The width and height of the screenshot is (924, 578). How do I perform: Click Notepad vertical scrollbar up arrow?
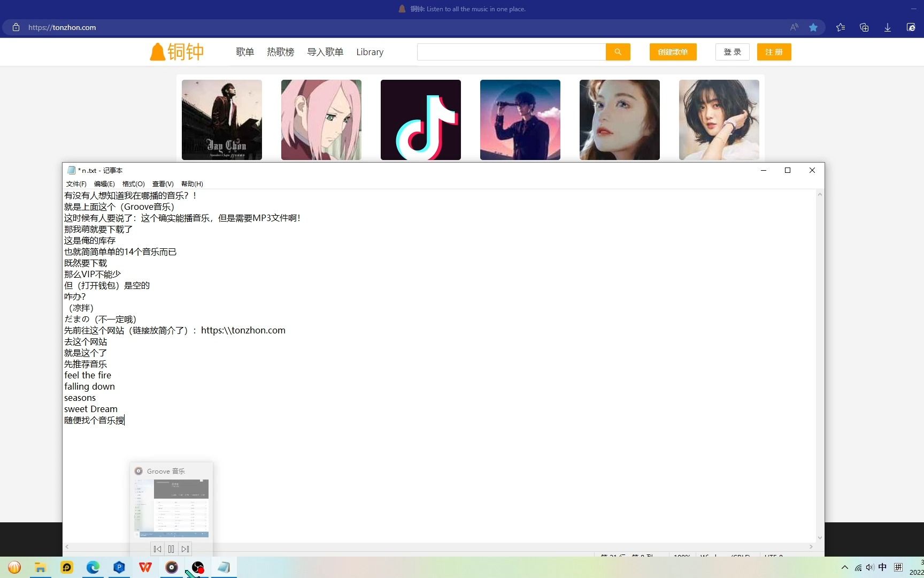pos(820,195)
